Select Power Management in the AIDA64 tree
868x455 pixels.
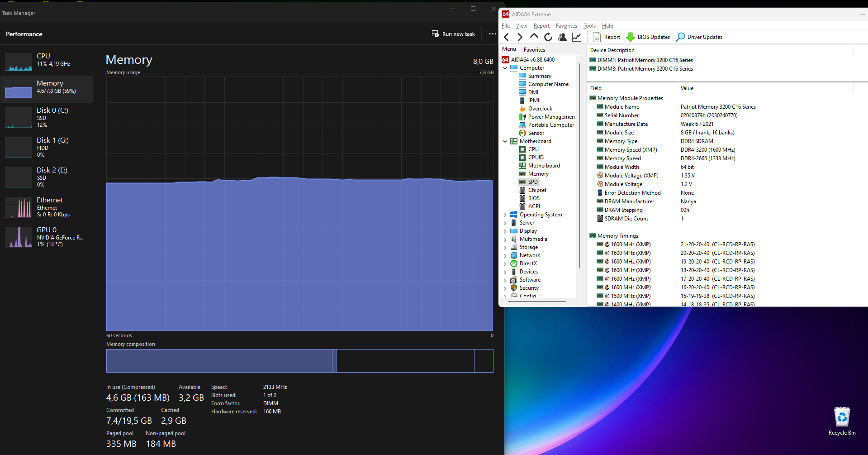pos(547,117)
